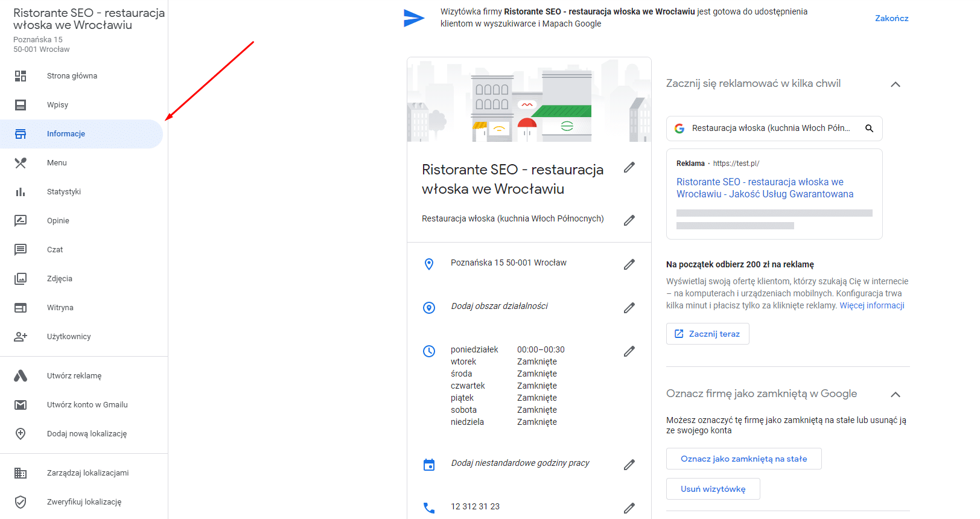Open the Więcej informacji link
The width and height of the screenshot is (980, 519).
click(x=872, y=305)
